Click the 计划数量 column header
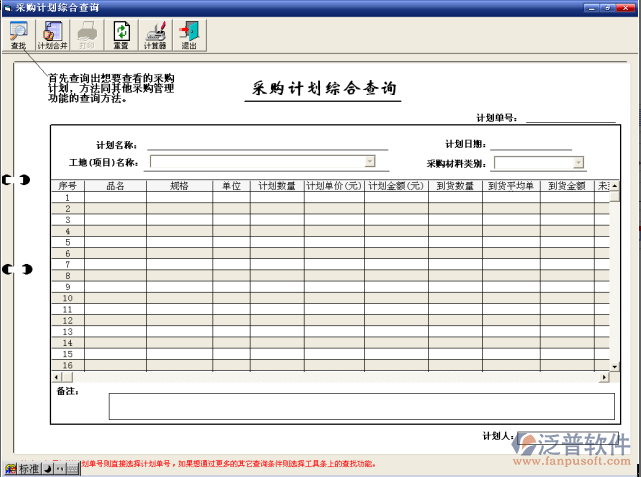641x477 pixels. (x=277, y=186)
